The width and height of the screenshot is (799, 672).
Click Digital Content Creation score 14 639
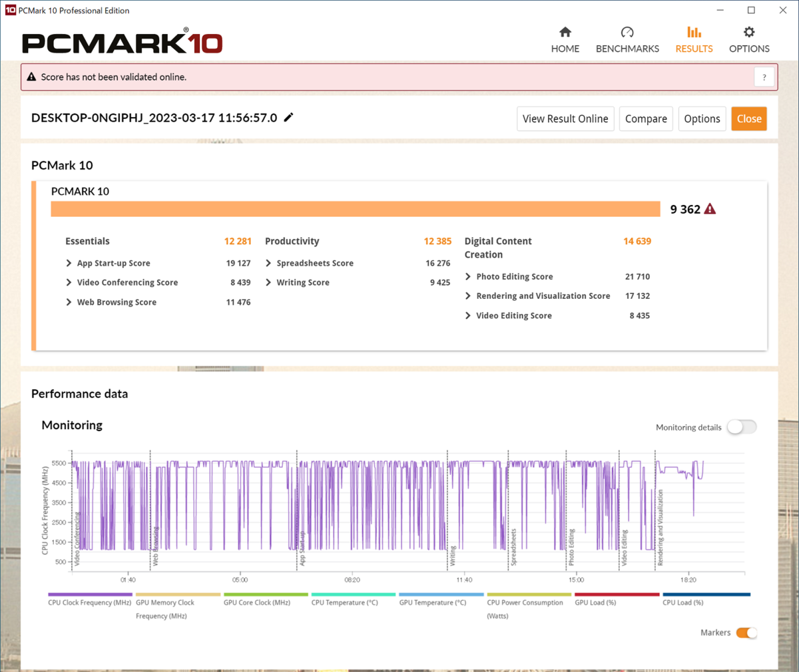coord(637,241)
